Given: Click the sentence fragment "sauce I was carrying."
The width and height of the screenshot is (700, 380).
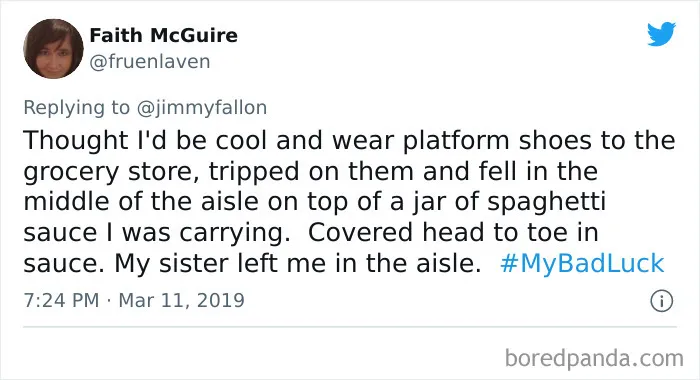Looking at the screenshot, I should (x=157, y=233).
